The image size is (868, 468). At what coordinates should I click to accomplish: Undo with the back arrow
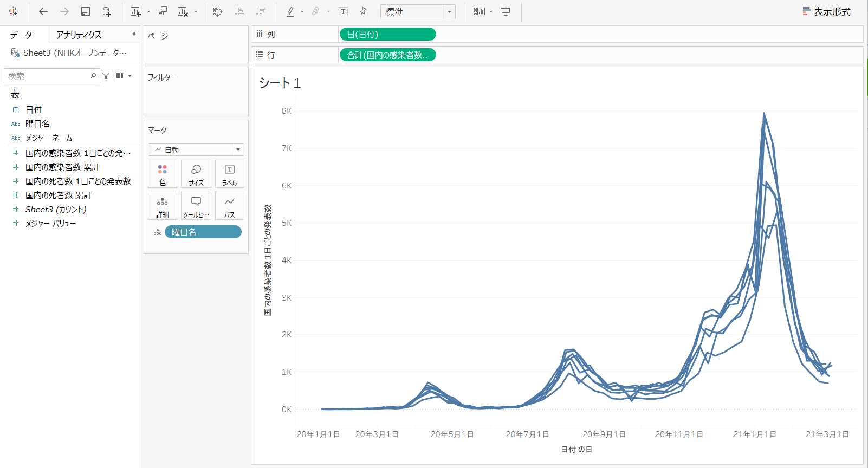coord(43,11)
